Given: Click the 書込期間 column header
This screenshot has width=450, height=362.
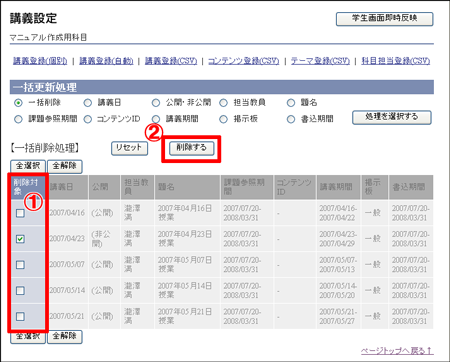Looking at the screenshot, I should [x=411, y=187].
